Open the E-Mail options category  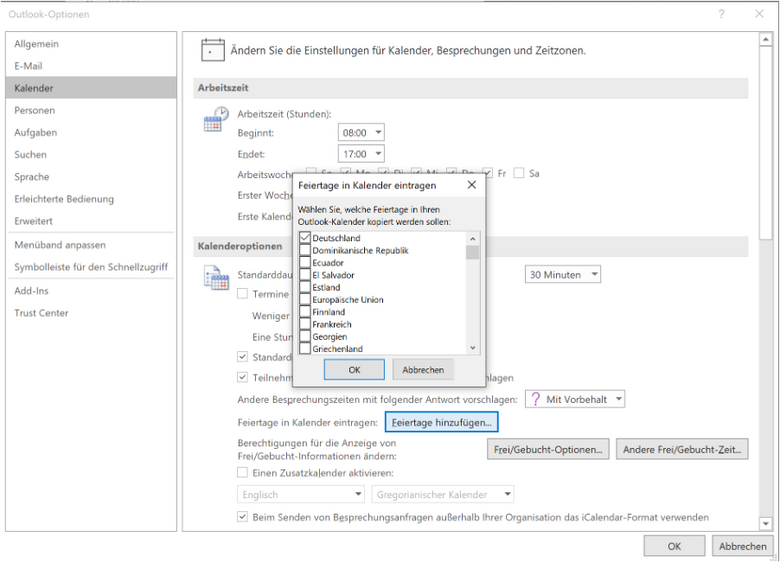tap(91, 66)
